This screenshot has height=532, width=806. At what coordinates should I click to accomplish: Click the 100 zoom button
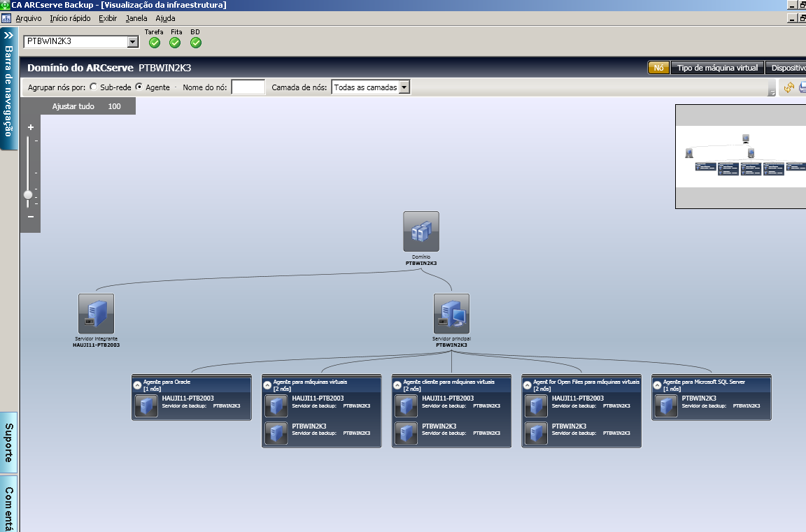coord(114,106)
